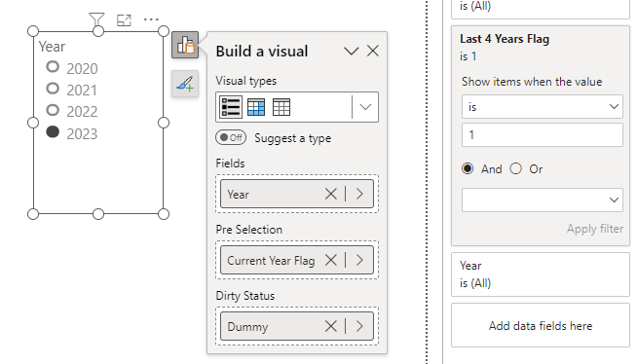The width and height of the screenshot is (637, 364).
Task: Remove Dummy field from Dirty Status
Action: 331,326
